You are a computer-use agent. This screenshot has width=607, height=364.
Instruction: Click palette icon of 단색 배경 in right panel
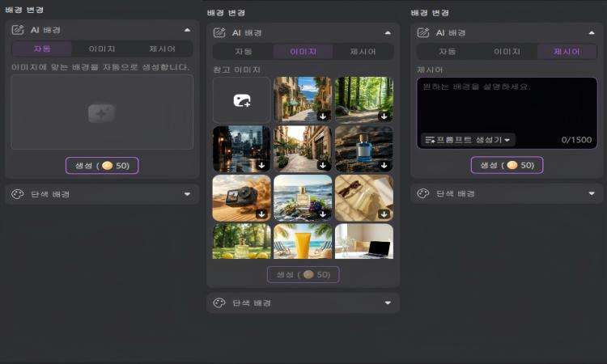(x=422, y=193)
